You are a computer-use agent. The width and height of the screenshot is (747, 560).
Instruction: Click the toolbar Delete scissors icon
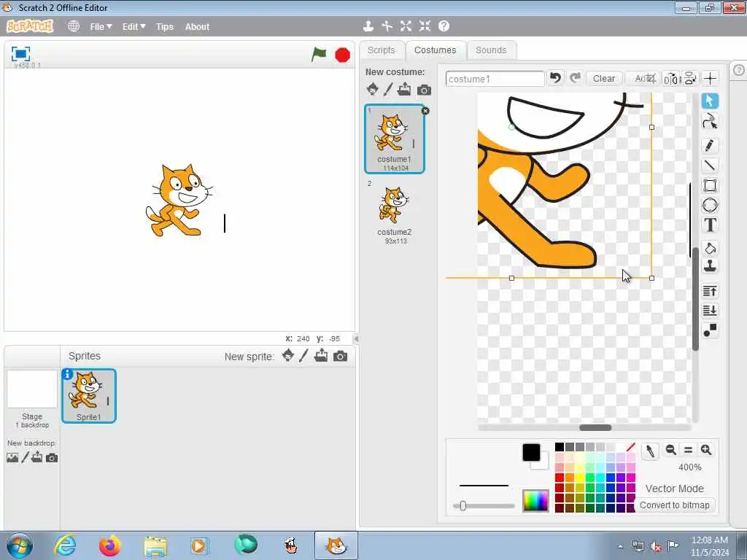coord(387,26)
